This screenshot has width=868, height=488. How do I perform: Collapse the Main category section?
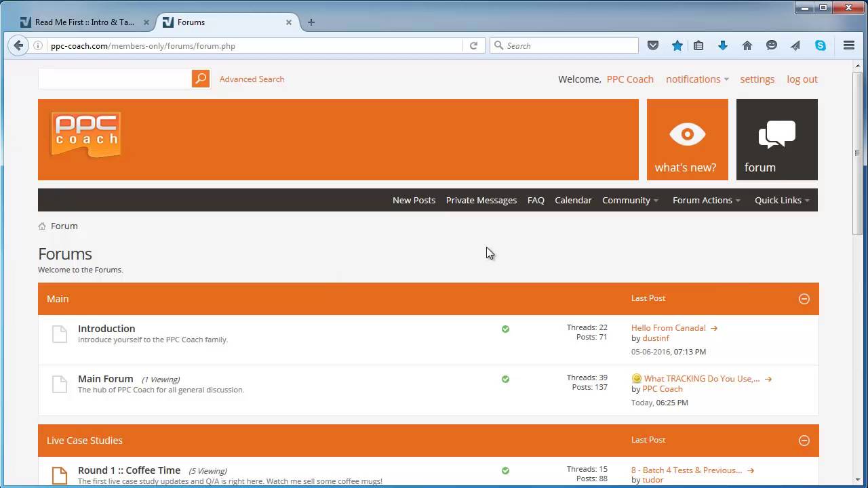tap(804, 299)
